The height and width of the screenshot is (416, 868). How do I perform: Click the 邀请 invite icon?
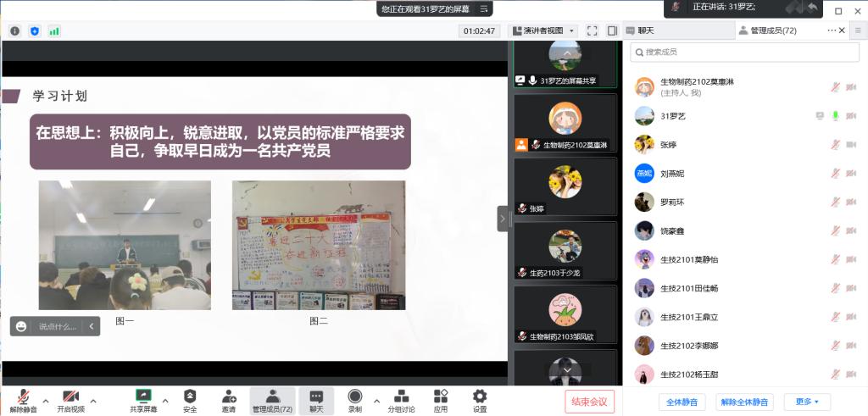pos(229,397)
